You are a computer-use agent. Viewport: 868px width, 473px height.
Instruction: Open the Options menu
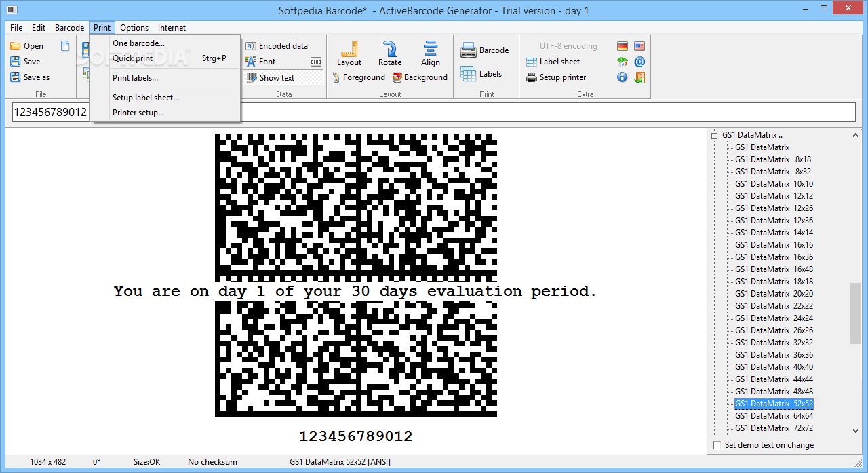(x=134, y=28)
